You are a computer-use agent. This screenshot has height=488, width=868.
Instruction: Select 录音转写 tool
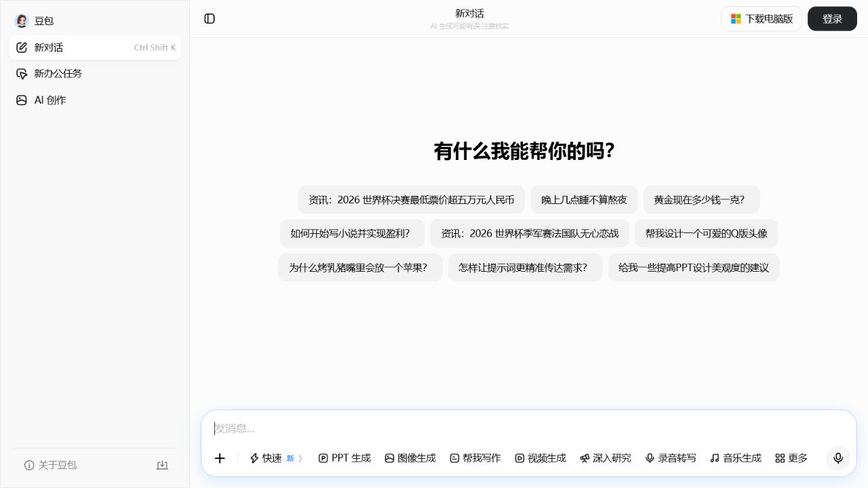click(x=671, y=458)
